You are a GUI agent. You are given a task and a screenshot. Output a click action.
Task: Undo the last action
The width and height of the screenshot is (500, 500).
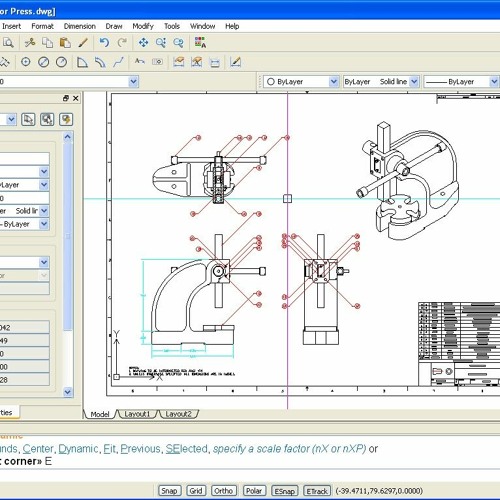(104, 43)
